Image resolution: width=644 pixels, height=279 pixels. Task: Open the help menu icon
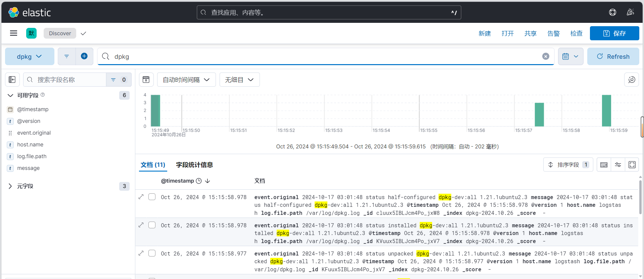[x=612, y=12]
